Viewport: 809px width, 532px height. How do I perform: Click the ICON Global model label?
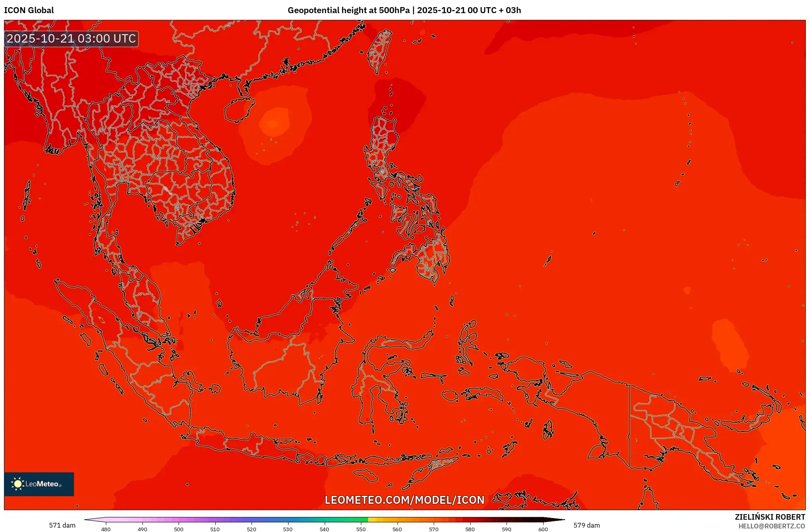tap(29, 10)
